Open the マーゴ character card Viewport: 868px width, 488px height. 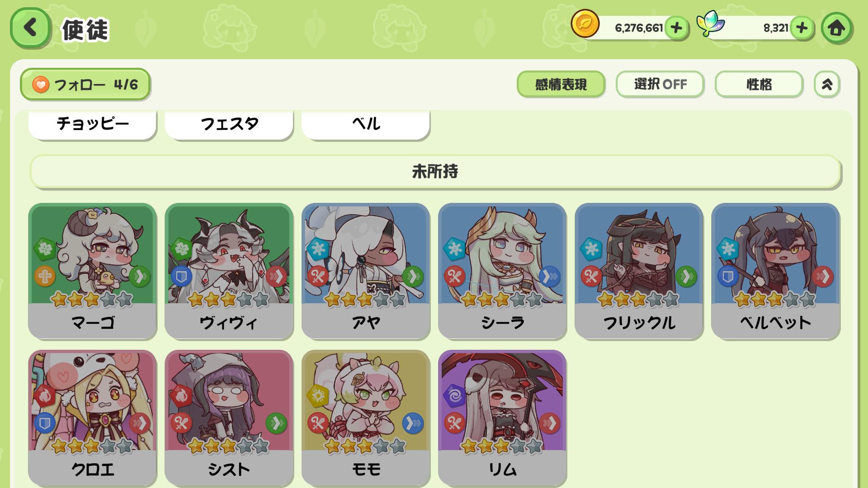(93, 271)
